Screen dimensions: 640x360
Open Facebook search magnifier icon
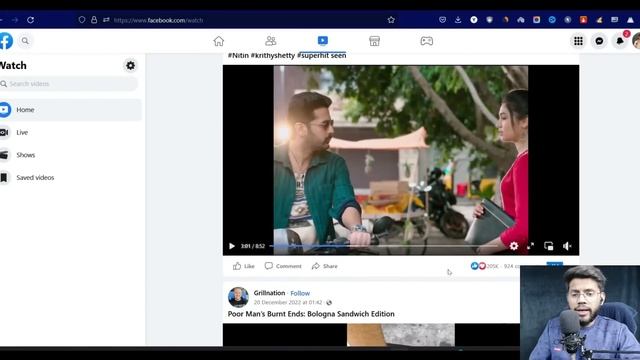(x=25, y=41)
